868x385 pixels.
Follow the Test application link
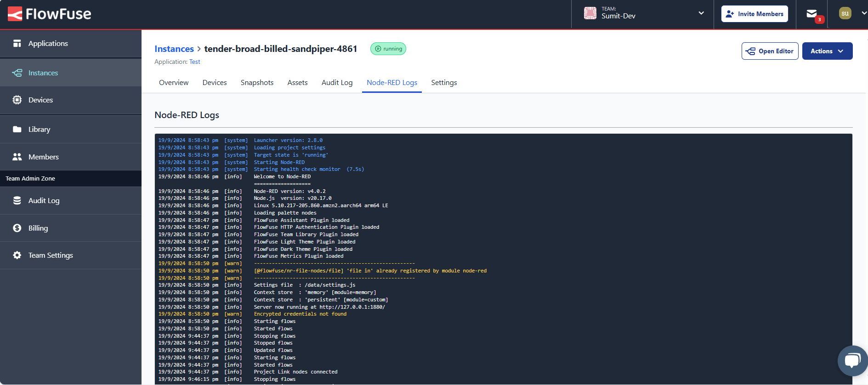[195, 62]
